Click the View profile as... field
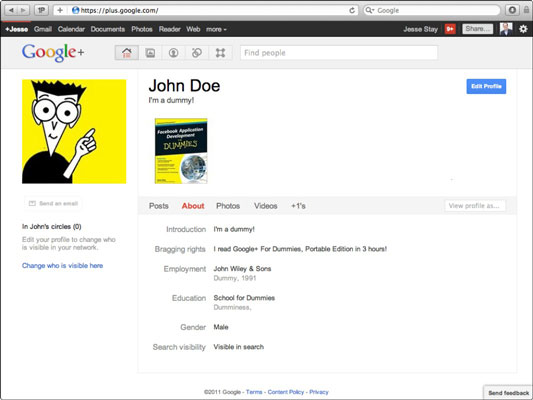533x400 pixels. (x=475, y=206)
